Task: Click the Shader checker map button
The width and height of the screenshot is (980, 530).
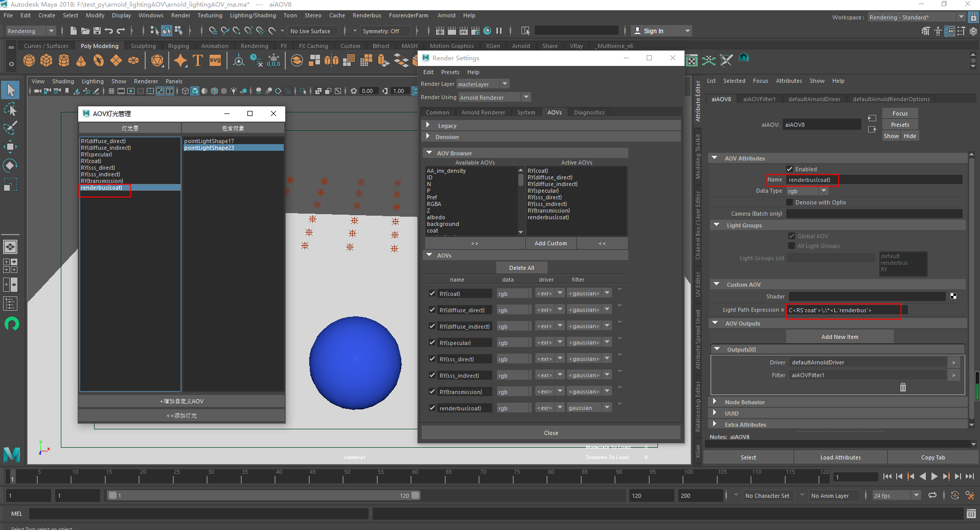Action: pyautogui.click(x=953, y=296)
